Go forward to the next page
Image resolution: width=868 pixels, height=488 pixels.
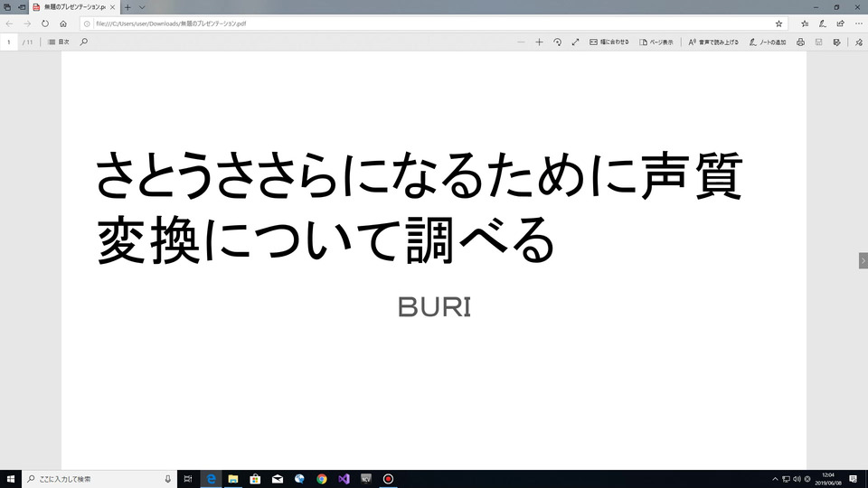pyautogui.click(x=27, y=23)
